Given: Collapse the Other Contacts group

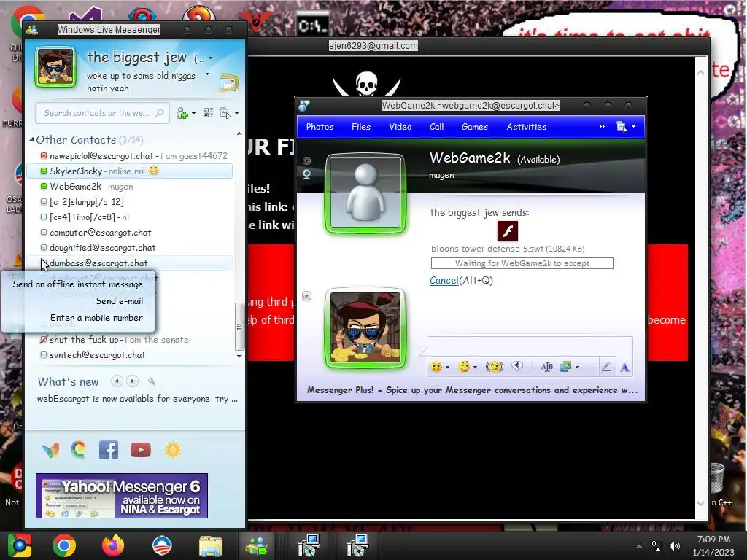Looking at the screenshot, I should pos(31,139).
